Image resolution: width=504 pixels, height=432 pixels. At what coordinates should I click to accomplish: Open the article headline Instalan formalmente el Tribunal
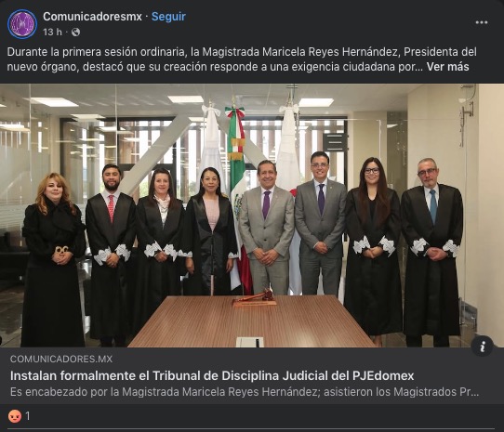[212, 375]
